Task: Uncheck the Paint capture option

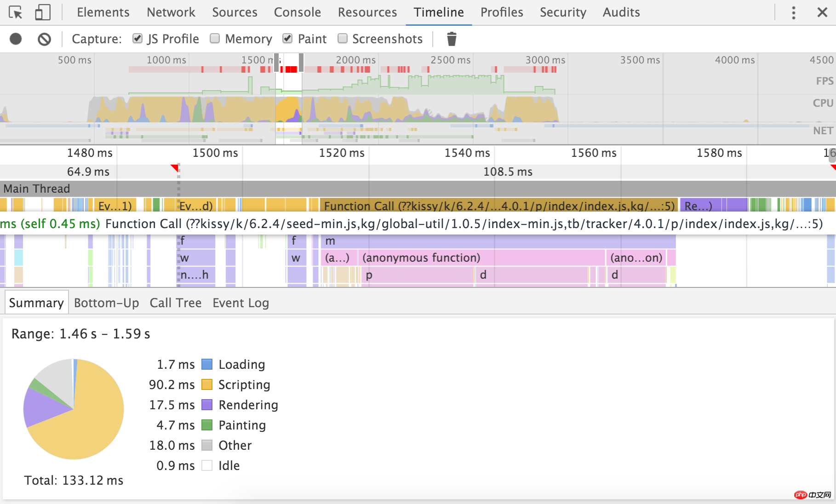Action: [287, 39]
